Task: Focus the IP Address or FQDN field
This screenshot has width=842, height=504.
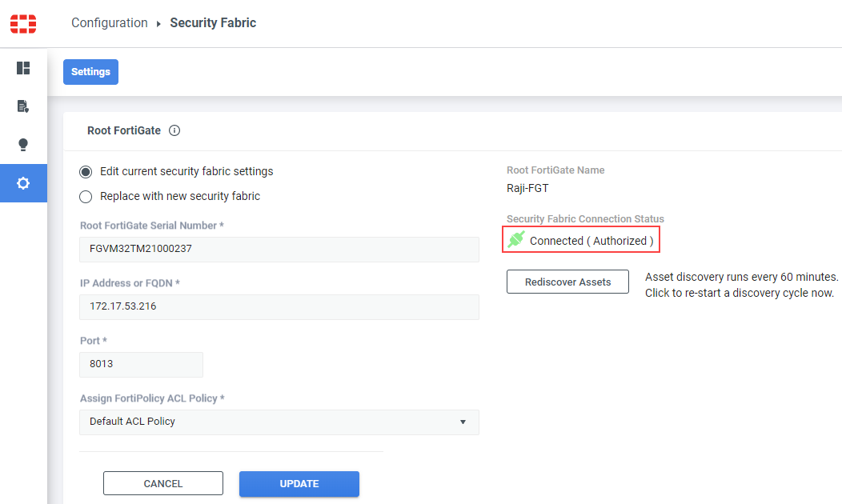Action: click(279, 306)
